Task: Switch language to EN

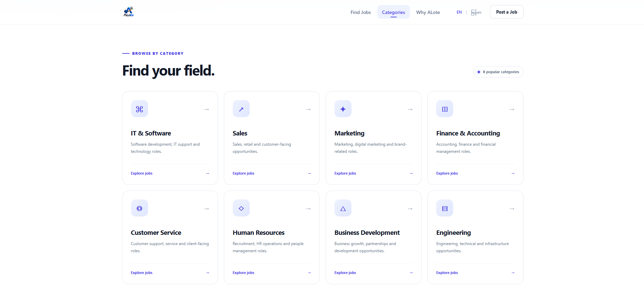Action: tap(459, 12)
